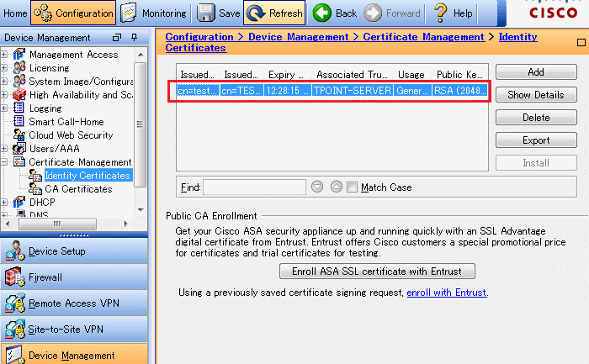
Task: Click Configuration breadcrumb link
Action: tap(199, 37)
